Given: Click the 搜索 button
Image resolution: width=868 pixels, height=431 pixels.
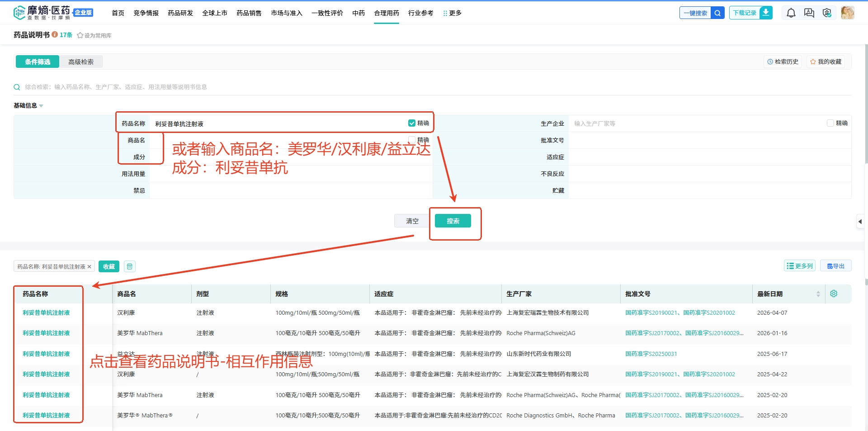Looking at the screenshot, I should tap(453, 221).
